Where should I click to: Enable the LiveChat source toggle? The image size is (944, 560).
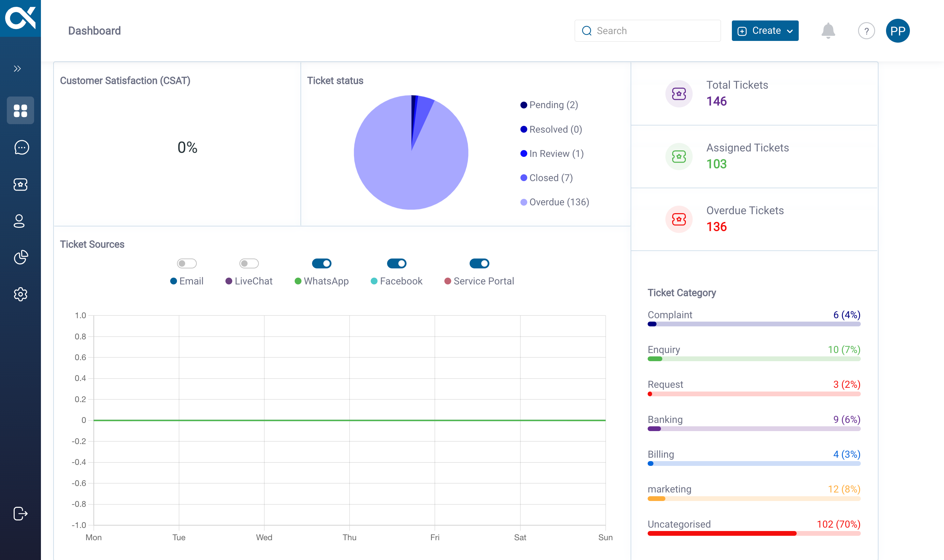click(x=249, y=263)
